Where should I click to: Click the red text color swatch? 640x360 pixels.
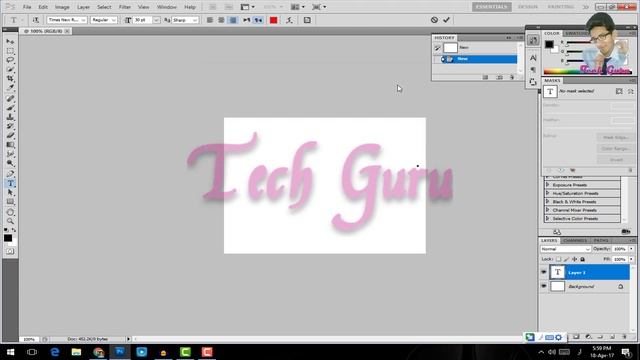(x=273, y=20)
